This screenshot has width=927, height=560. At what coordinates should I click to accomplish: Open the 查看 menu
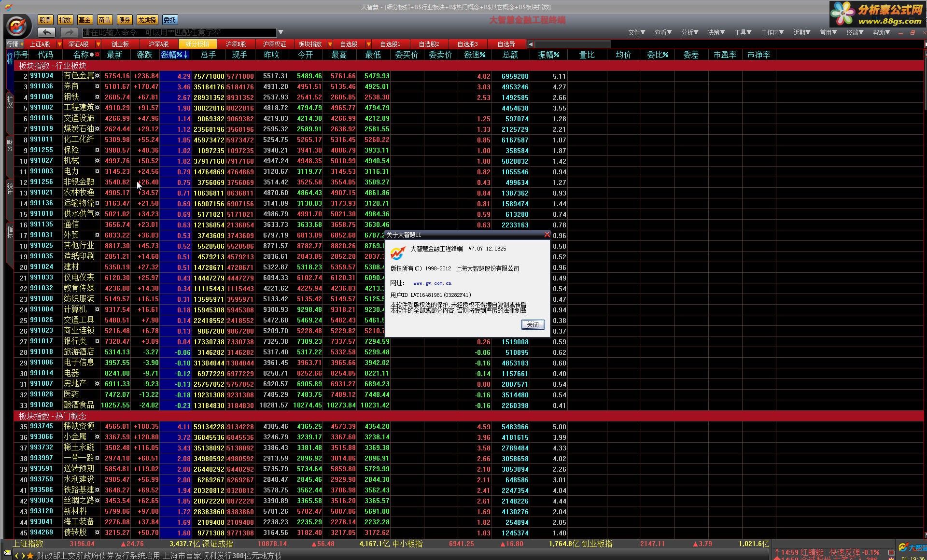click(663, 32)
